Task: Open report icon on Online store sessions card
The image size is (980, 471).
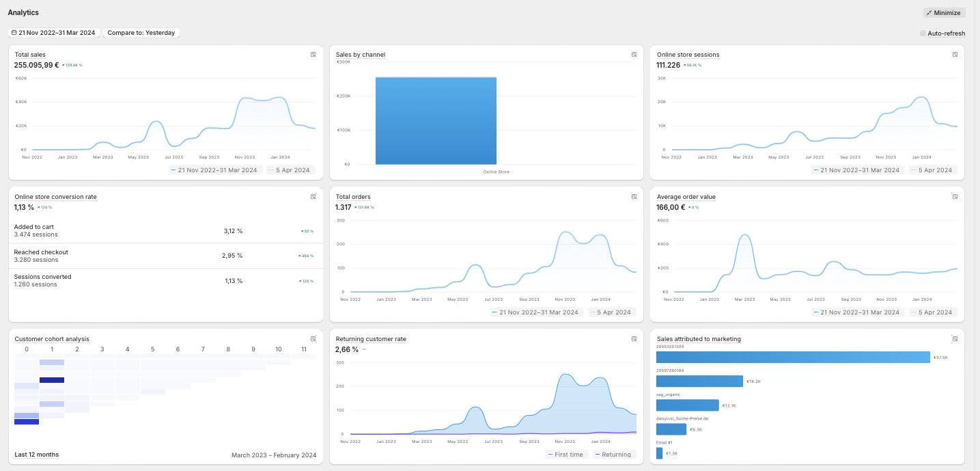Action: pos(955,55)
